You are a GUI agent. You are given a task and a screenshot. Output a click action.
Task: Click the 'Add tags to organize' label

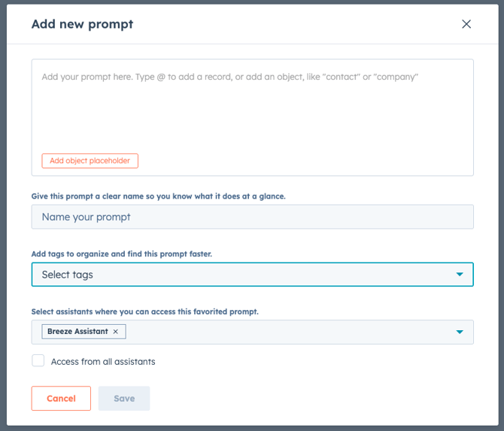point(121,254)
